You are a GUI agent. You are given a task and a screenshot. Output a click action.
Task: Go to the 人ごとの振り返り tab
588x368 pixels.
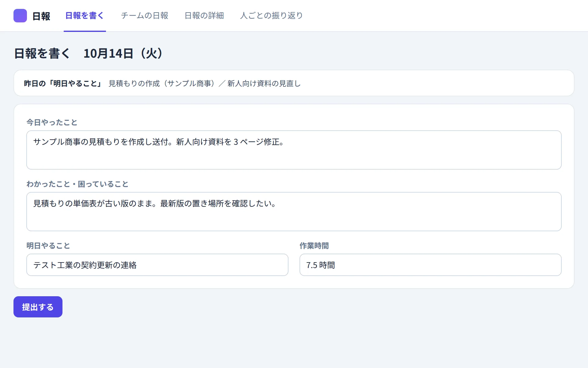point(272,16)
